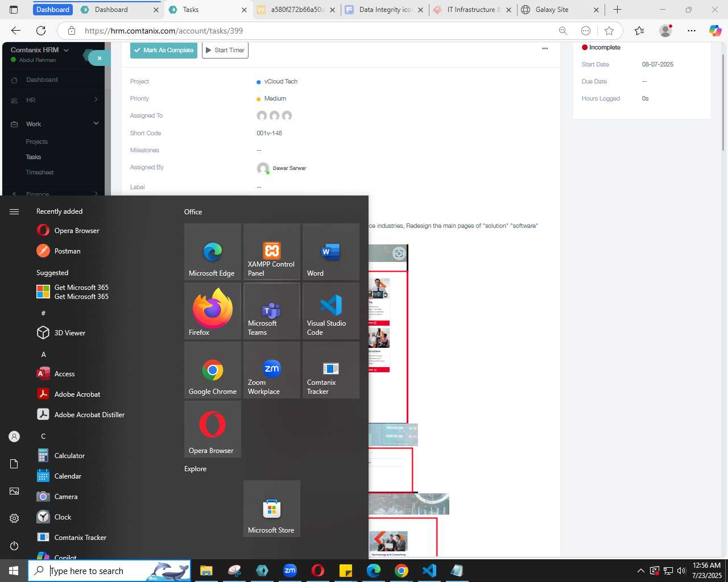728x582 pixels.
Task: Open Dashboard in the HRM sidebar
Action: click(42, 80)
